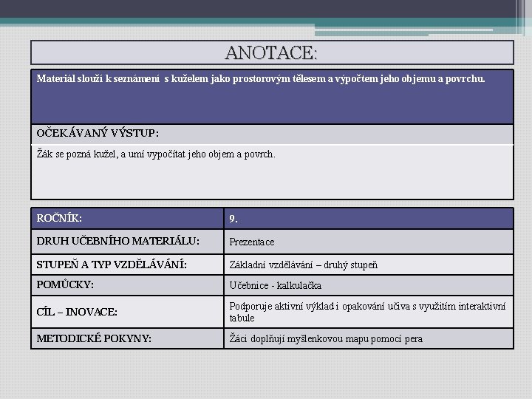
Task: Click the annotation sentence 'Materiál slouží k seznámení'
Action: (261, 79)
